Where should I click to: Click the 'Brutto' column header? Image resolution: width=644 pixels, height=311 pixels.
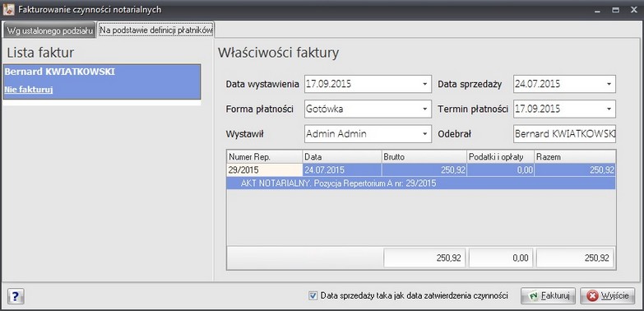coord(424,157)
